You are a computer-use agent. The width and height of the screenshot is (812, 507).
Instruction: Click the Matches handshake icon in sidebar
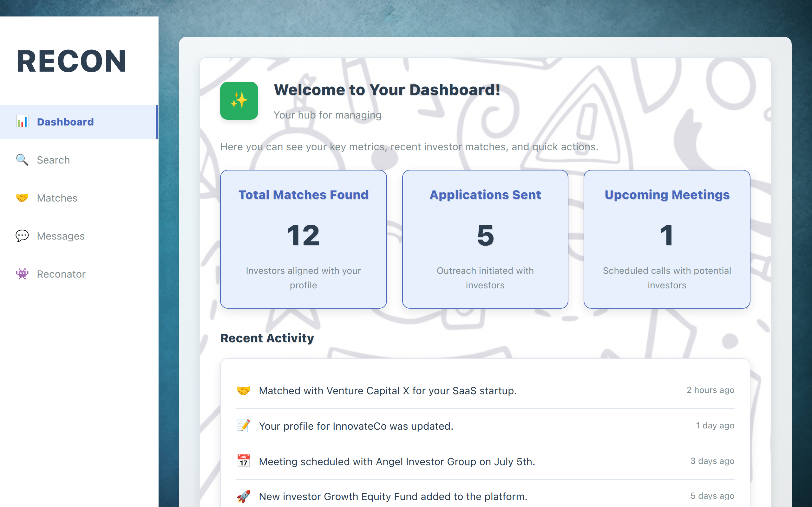pos(22,198)
